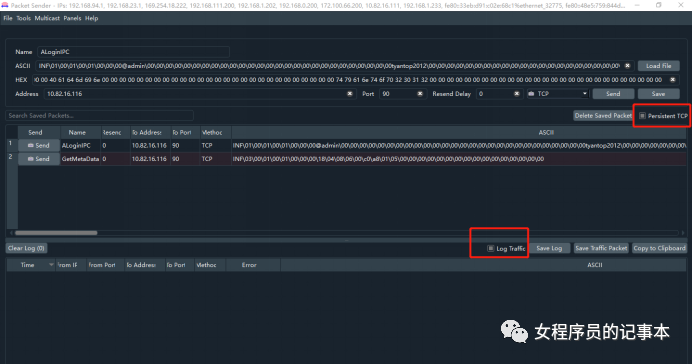Image resolution: width=693 pixels, height=364 pixels.
Task: Click the Save packet button
Action: coord(658,94)
